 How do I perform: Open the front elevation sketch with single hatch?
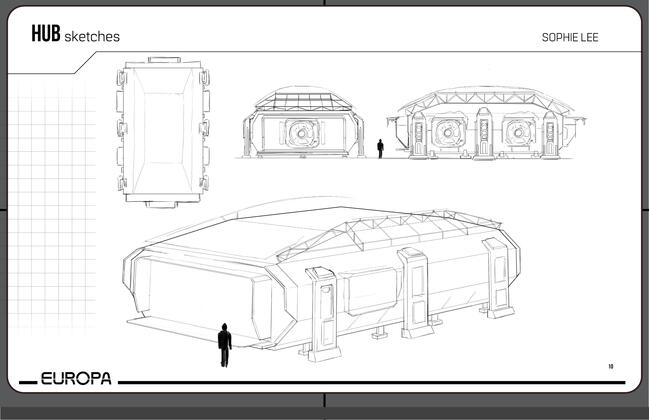tap(302, 125)
